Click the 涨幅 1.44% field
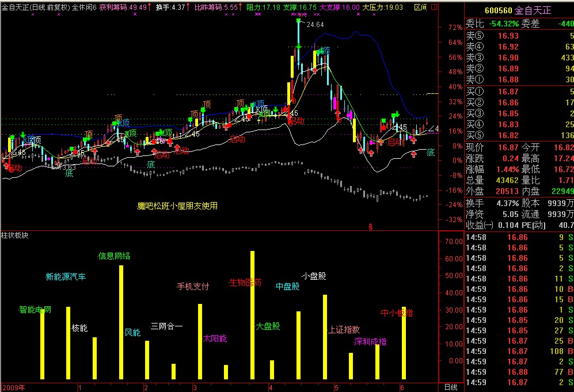574x392 pixels. [492, 169]
